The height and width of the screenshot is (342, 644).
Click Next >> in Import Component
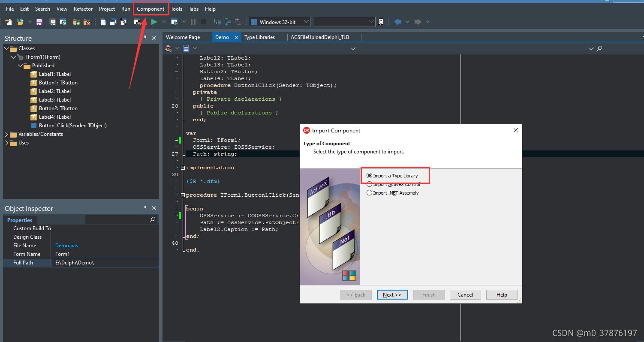coord(392,295)
